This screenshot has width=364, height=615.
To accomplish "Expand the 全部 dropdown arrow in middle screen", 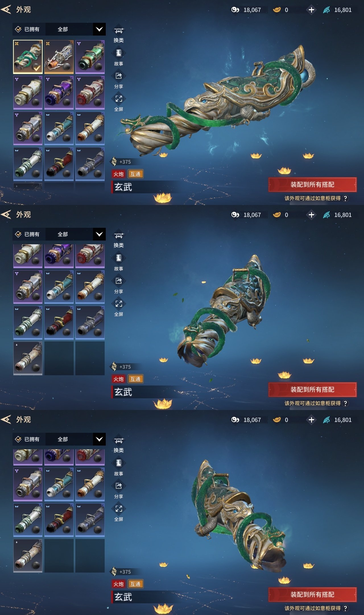I will (99, 234).
